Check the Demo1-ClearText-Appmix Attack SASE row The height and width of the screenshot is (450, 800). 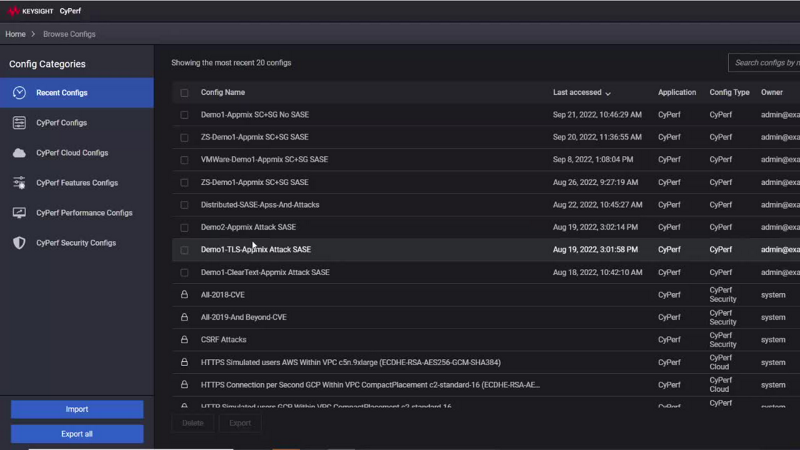point(184,273)
